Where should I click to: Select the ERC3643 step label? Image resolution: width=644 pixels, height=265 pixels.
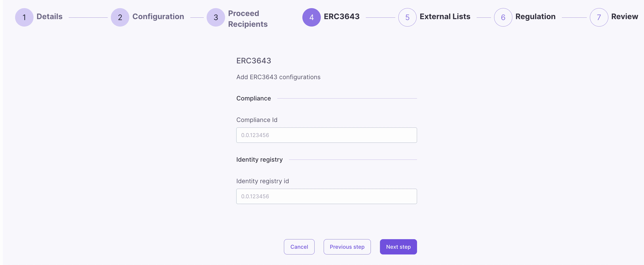click(x=341, y=17)
